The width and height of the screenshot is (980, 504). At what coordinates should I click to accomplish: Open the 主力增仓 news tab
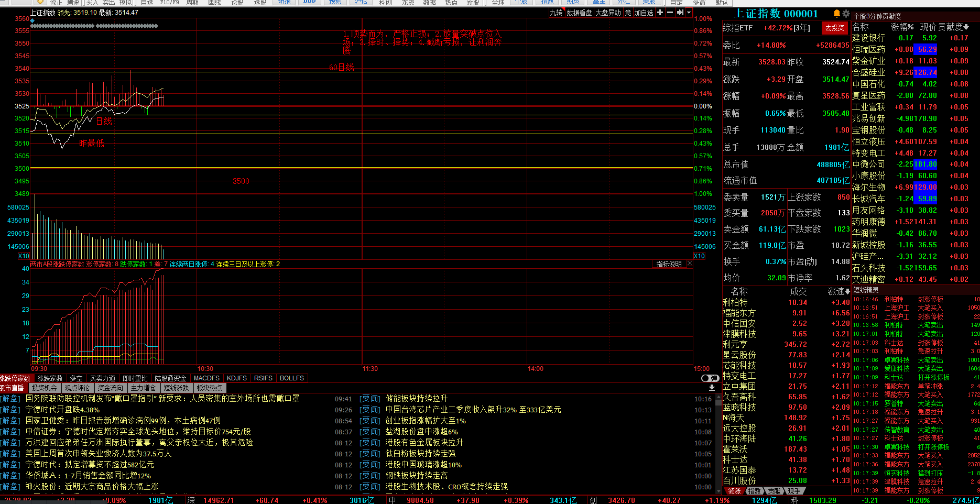point(144,388)
